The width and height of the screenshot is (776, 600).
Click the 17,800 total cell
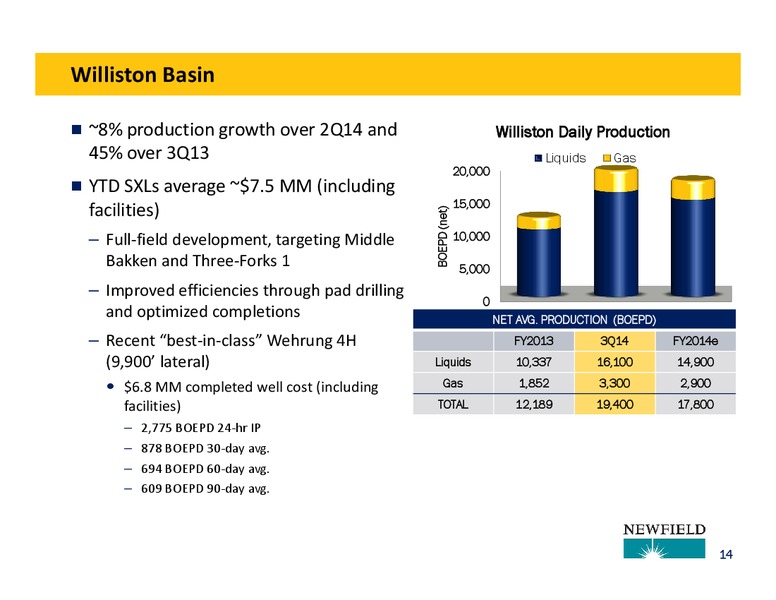[x=695, y=404]
